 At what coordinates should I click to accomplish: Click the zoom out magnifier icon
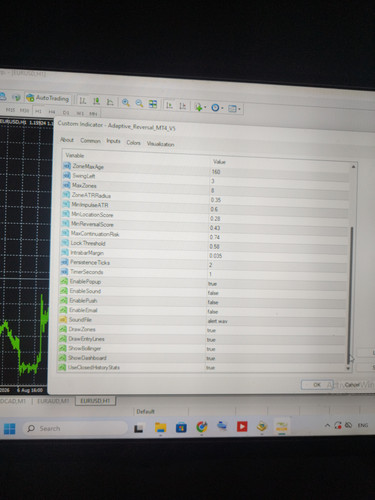pos(139,103)
